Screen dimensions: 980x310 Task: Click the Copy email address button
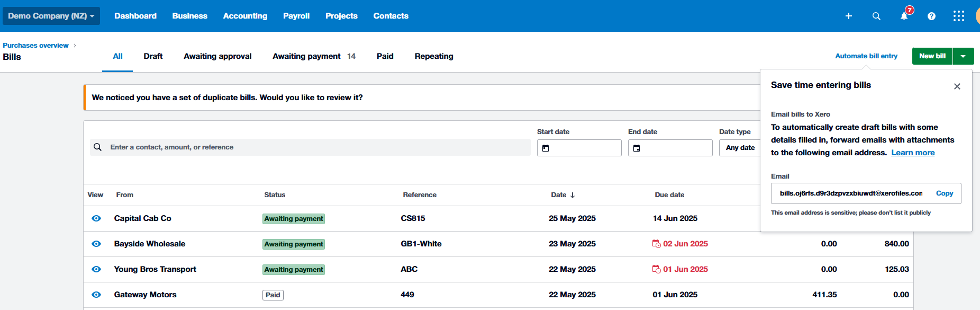click(x=944, y=193)
